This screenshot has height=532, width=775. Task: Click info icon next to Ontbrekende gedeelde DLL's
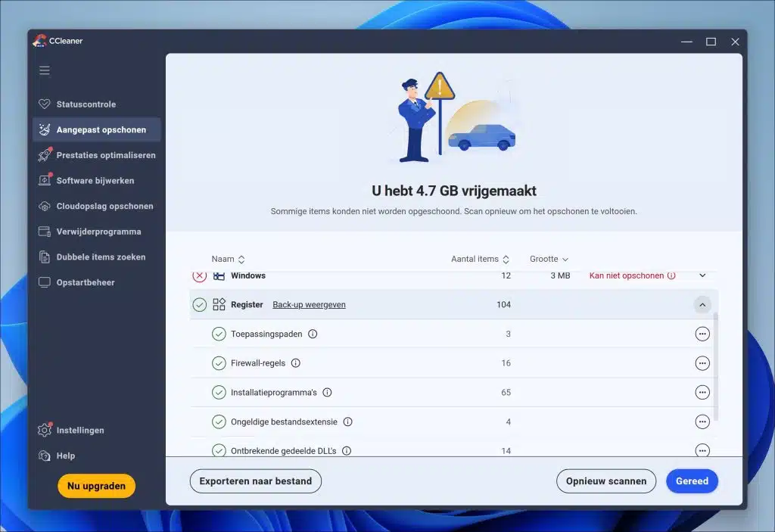tap(347, 450)
